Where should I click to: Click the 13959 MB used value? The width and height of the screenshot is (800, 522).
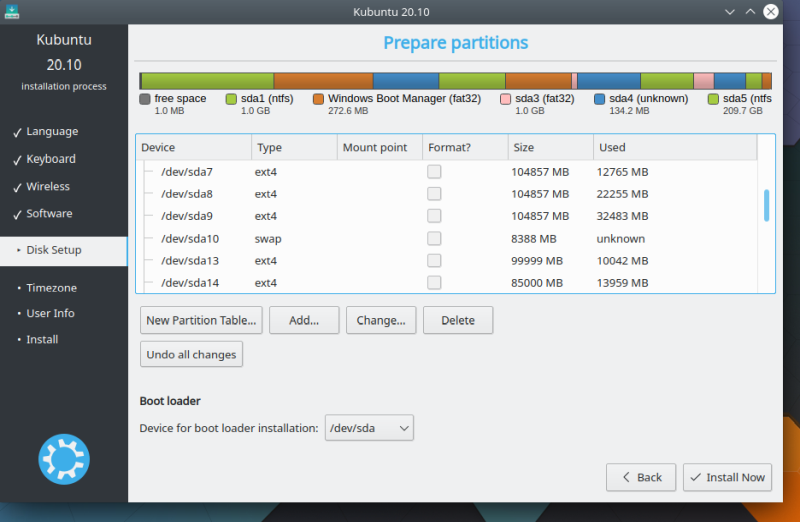pyautogui.click(x=622, y=283)
